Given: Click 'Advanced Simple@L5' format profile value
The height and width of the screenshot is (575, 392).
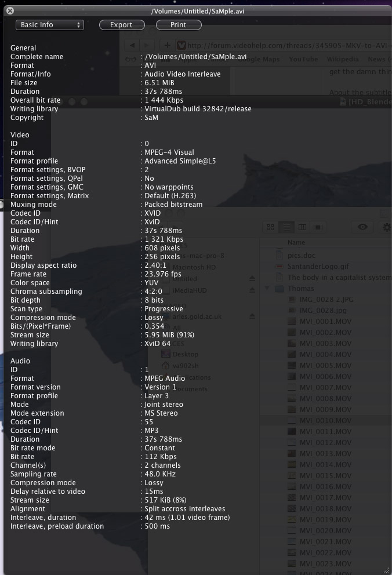Looking at the screenshot, I should (x=180, y=161).
